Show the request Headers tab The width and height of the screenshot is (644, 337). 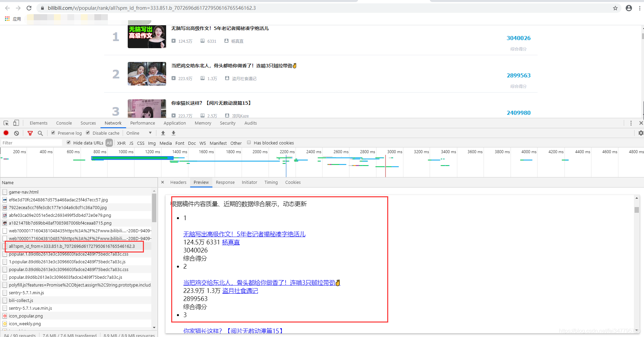pyautogui.click(x=178, y=182)
